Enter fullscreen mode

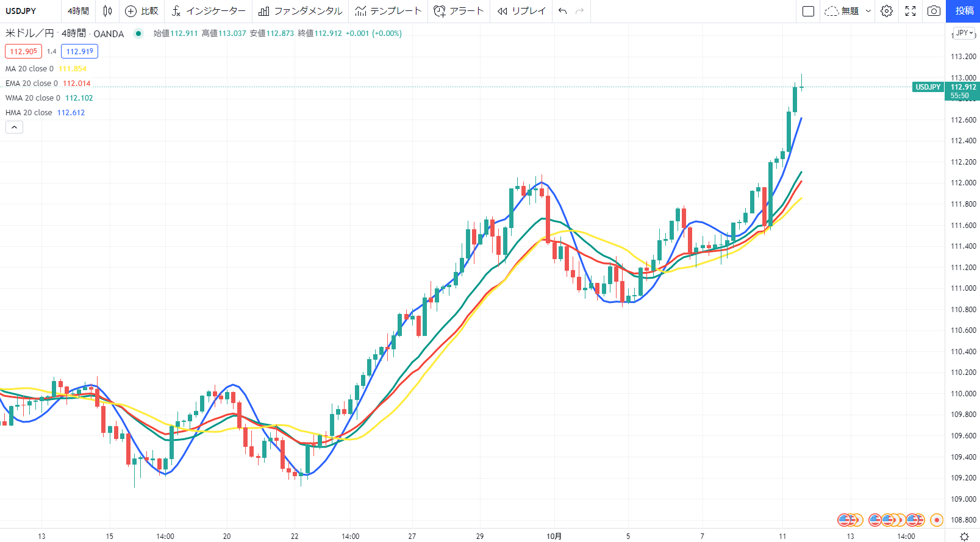pos(910,11)
